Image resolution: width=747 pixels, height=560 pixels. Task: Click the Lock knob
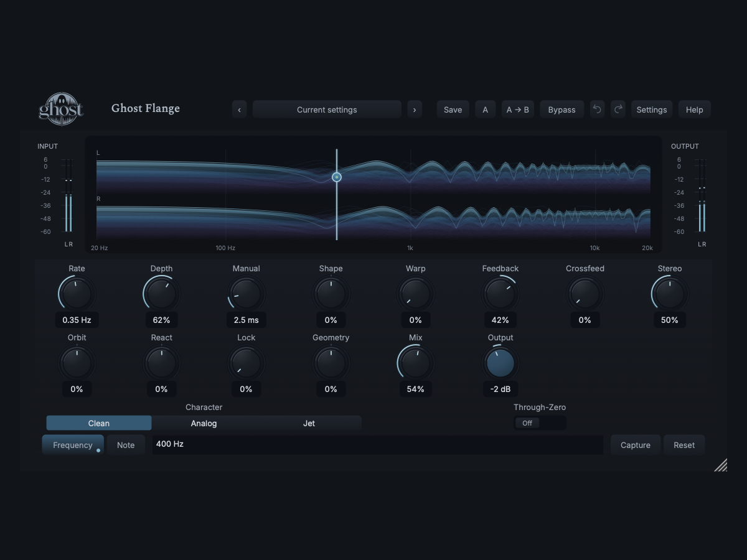pyautogui.click(x=246, y=363)
